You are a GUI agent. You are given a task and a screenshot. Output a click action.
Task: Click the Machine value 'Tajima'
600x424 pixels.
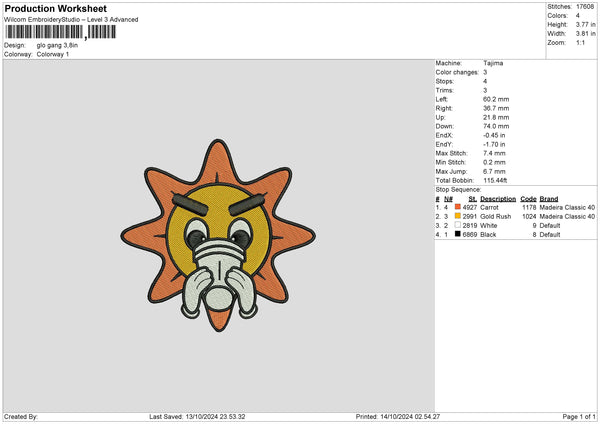pos(493,63)
